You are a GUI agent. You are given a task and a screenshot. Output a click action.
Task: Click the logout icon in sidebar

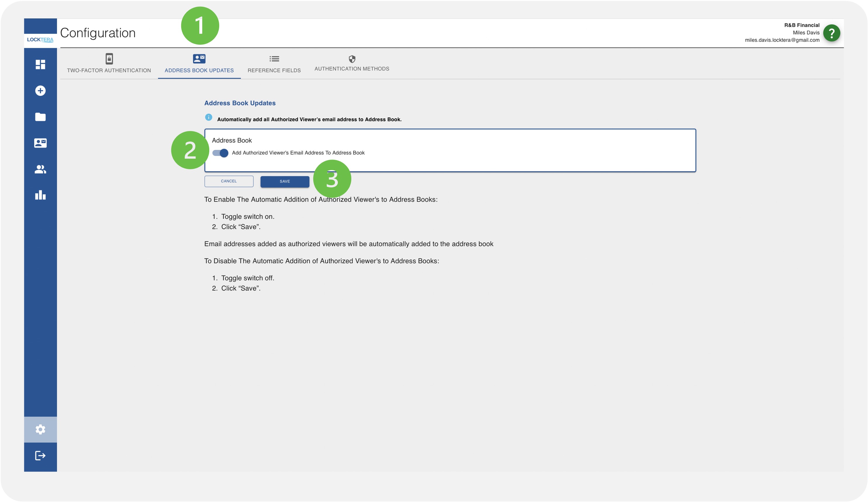[x=40, y=456]
